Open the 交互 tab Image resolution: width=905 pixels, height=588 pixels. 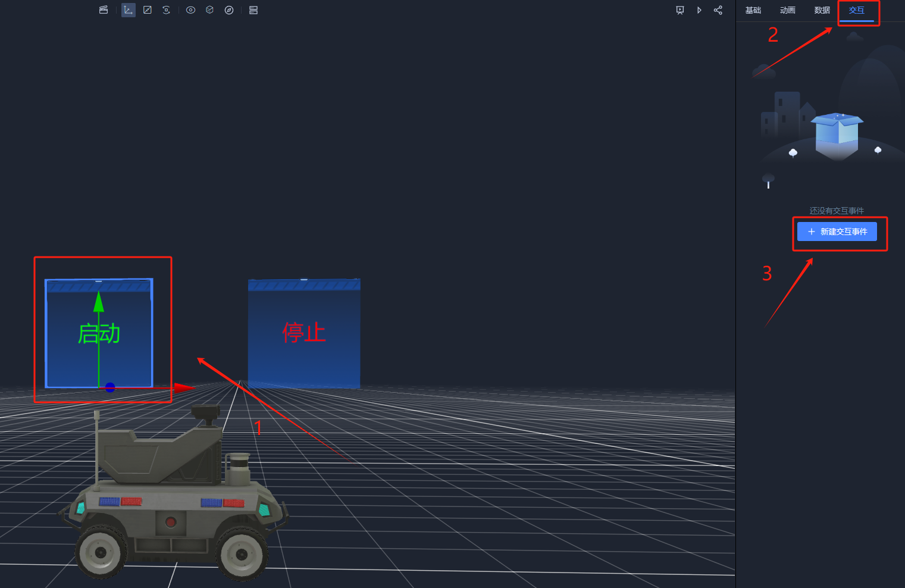click(x=857, y=10)
